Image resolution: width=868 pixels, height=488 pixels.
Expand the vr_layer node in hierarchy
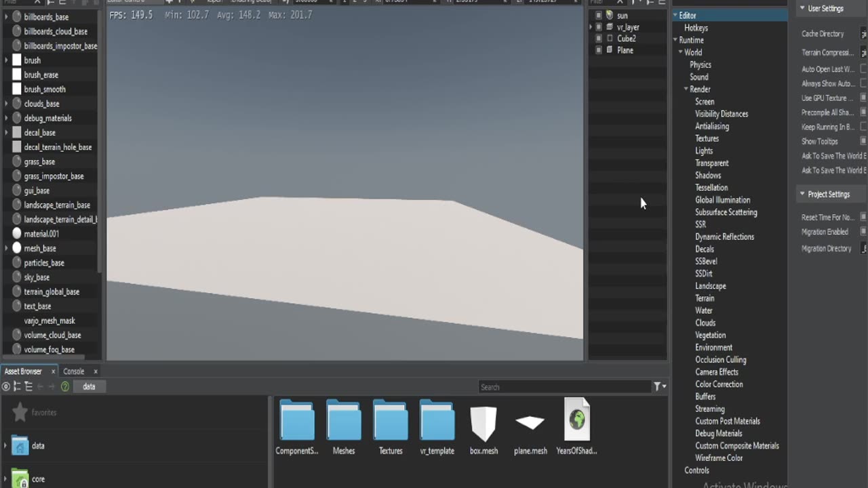coord(591,27)
